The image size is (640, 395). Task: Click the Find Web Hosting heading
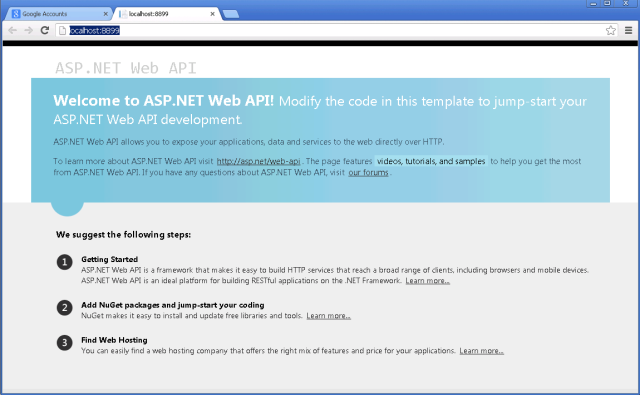click(114, 340)
